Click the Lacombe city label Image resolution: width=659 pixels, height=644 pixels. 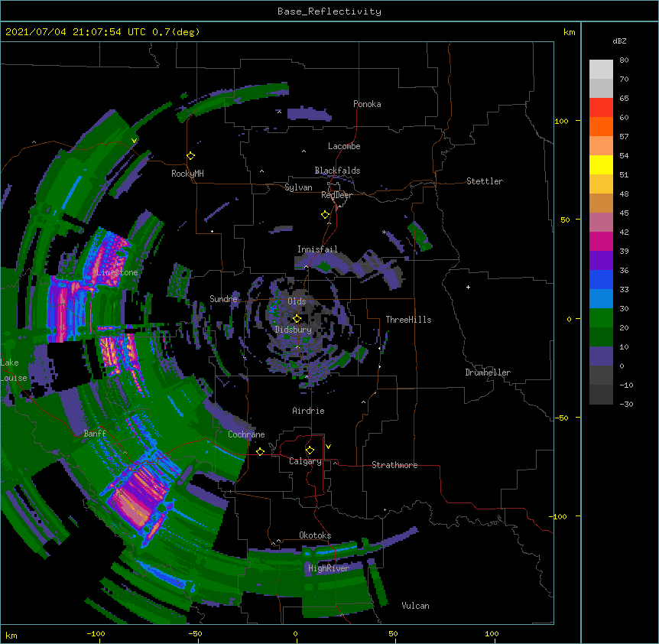[x=344, y=146]
